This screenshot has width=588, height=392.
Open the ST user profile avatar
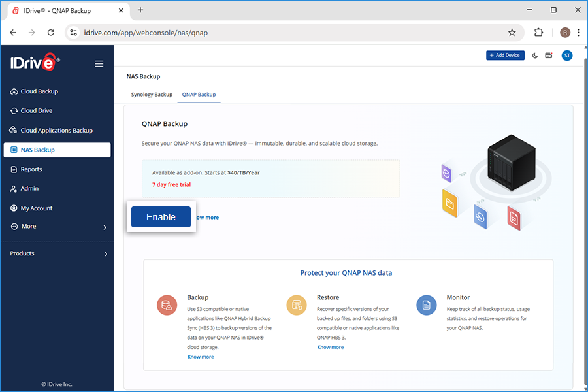pyautogui.click(x=567, y=56)
